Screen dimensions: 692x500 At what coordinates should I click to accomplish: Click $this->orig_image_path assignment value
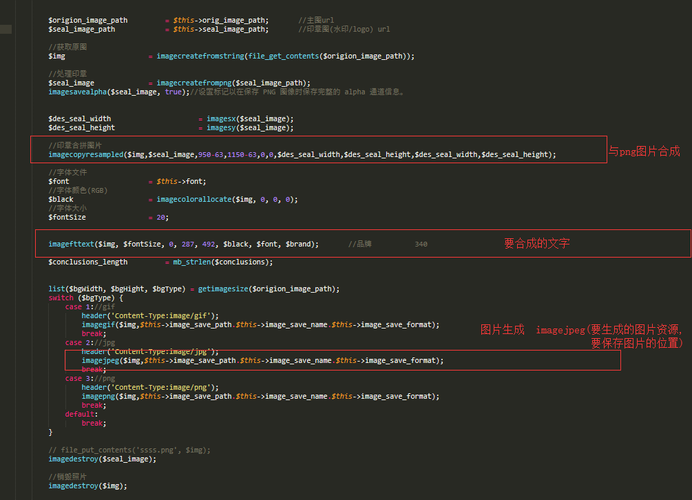pyautogui.click(x=221, y=20)
